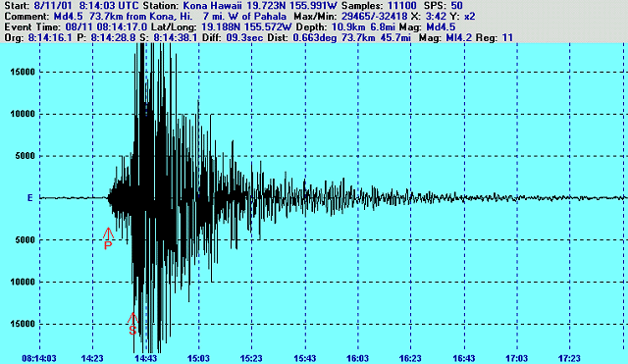Click the lower 10000 amplitude label

(23, 282)
